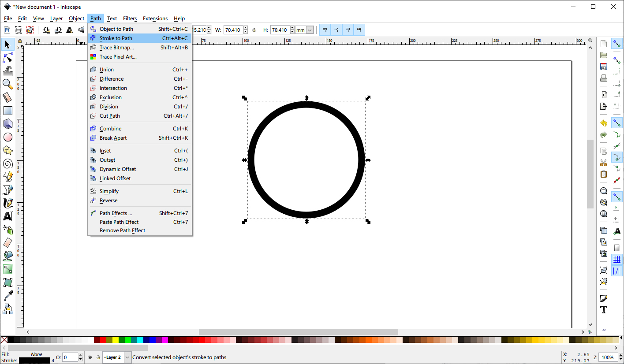Select the Spray tool
The height and width of the screenshot is (364, 624).
(7, 230)
